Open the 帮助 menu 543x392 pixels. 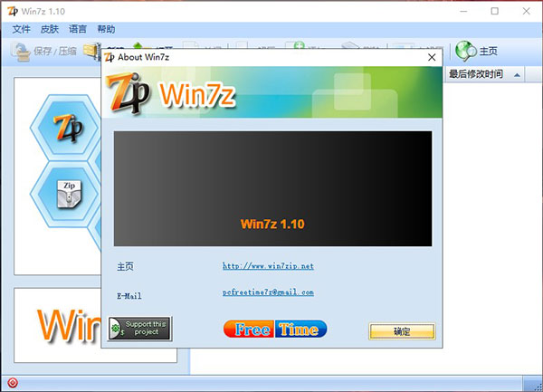point(106,29)
